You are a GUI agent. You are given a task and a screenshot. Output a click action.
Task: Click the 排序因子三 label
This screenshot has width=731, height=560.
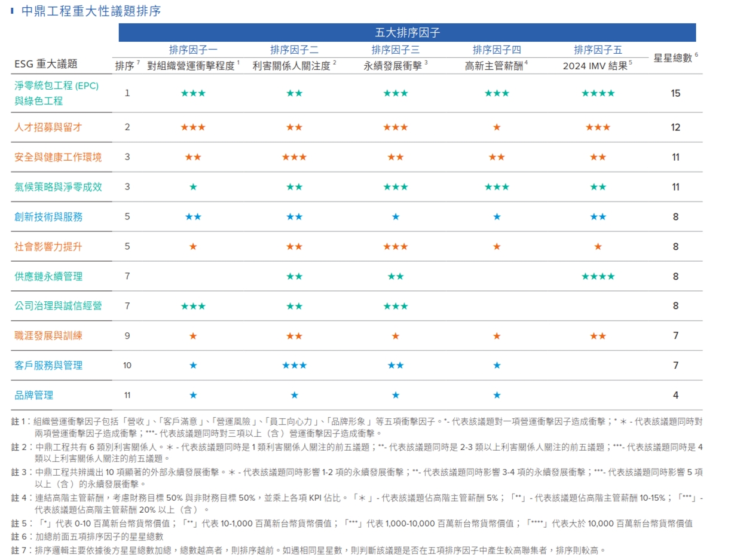click(x=395, y=50)
